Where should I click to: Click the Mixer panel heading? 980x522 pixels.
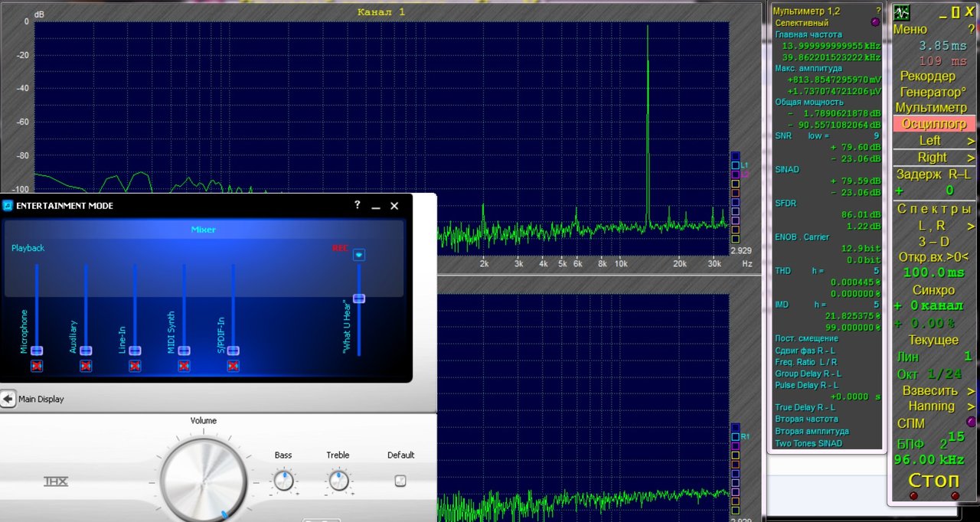coord(204,230)
